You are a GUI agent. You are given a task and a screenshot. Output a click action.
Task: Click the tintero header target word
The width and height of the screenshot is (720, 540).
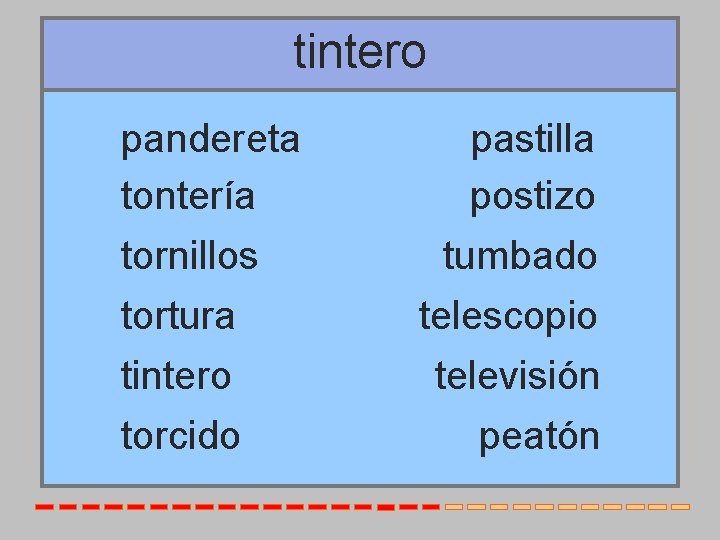(x=360, y=51)
